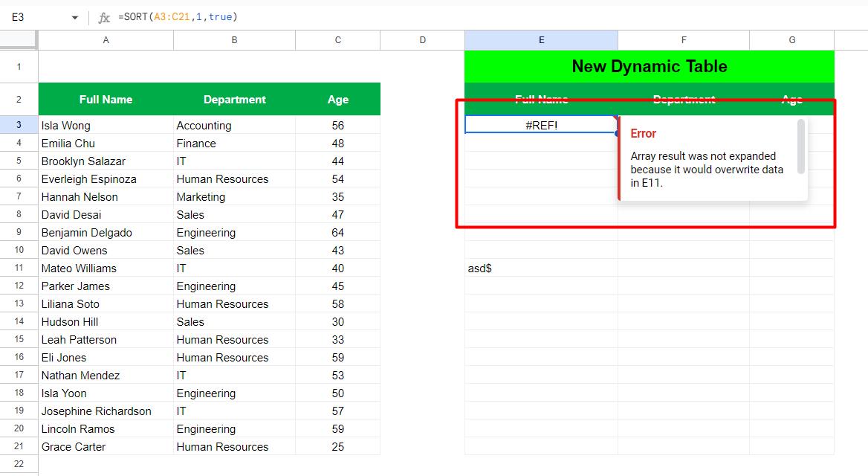Select Age cell with value 56
The height and width of the screenshot is (476, 868).
pyautogui.click(x=337, y=125)
